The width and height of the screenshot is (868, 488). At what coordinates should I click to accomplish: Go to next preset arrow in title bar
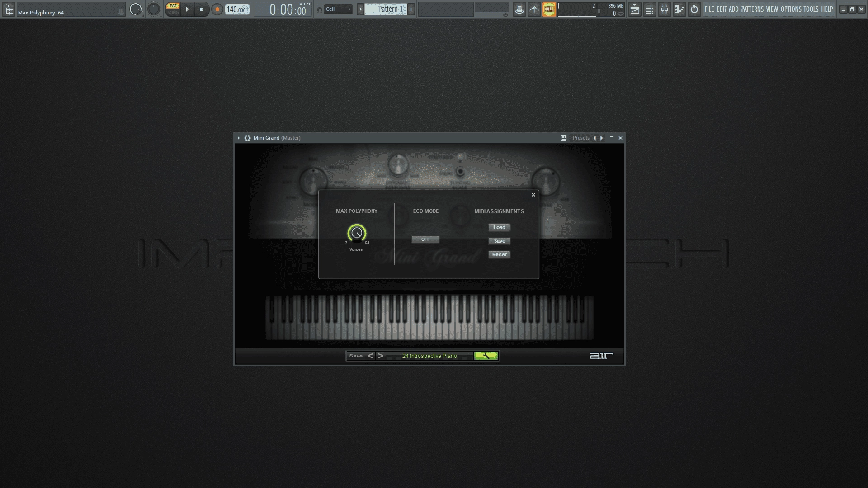pyautogui.click(x=602, y=138)
